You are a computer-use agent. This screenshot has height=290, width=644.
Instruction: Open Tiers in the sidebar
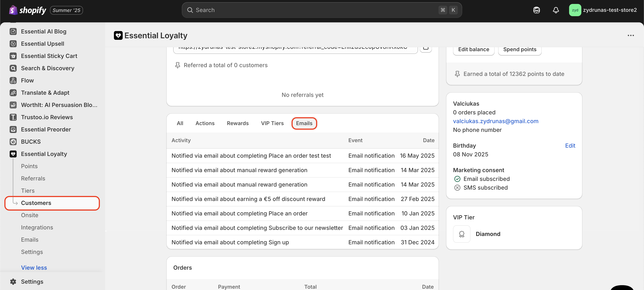point(28,190)
